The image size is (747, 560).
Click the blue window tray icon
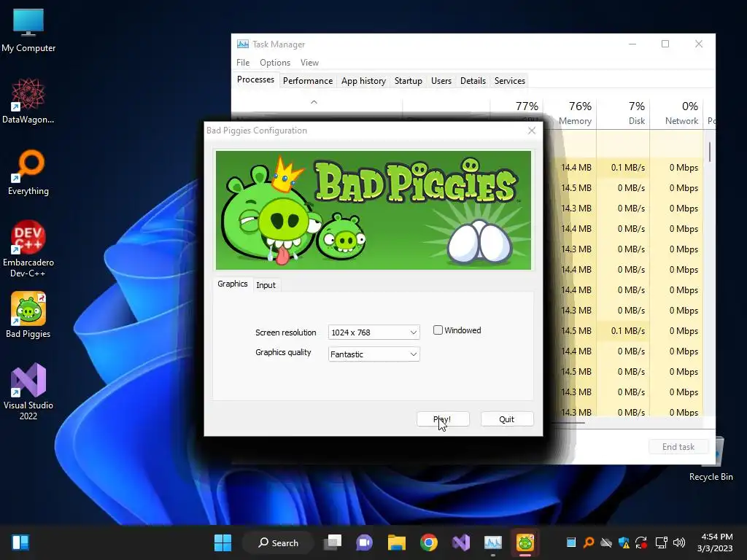pos(570,542)
